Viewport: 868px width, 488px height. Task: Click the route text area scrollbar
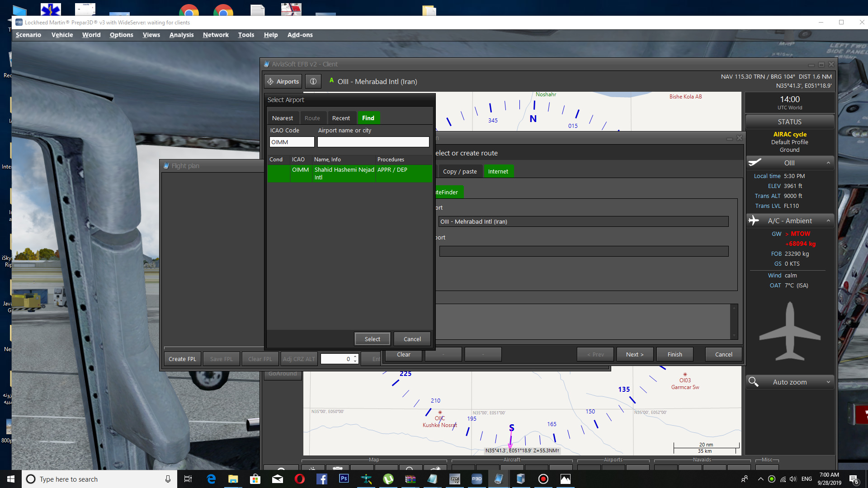(x=734, y=322)
